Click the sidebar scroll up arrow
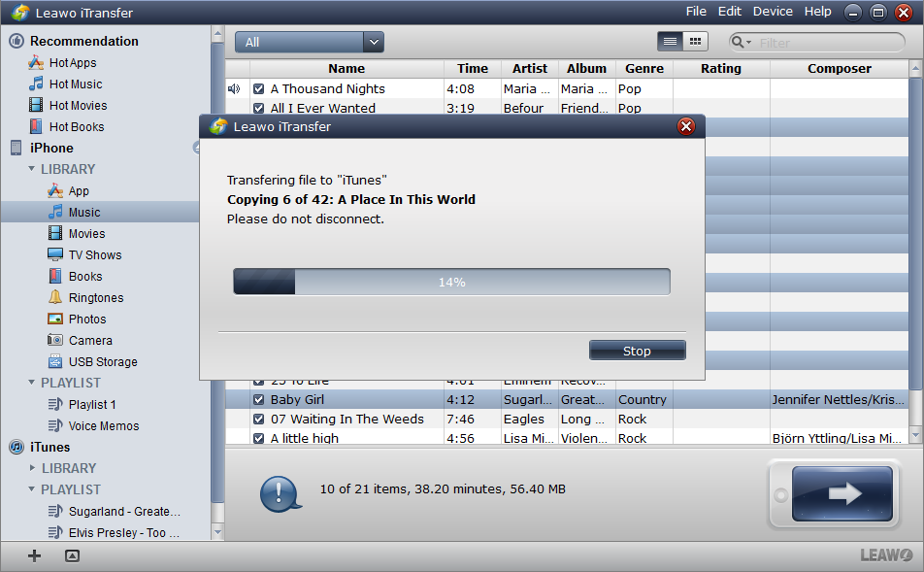This screenshot has height=572, width=924. point(217,34)
